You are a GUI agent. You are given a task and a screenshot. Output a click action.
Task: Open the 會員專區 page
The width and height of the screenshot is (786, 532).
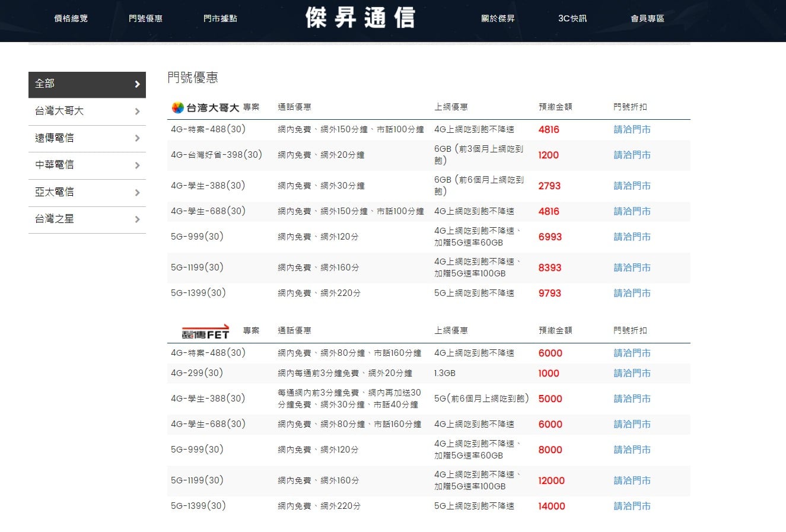pyautogui.click(x=647, y=18)
